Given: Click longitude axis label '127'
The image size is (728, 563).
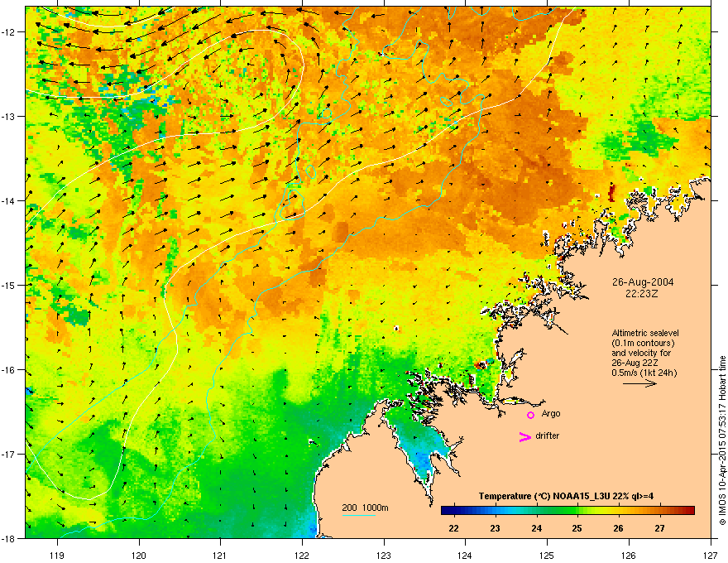Looking at the screenshot, I should pyautogui.click(x=711, y=555).
